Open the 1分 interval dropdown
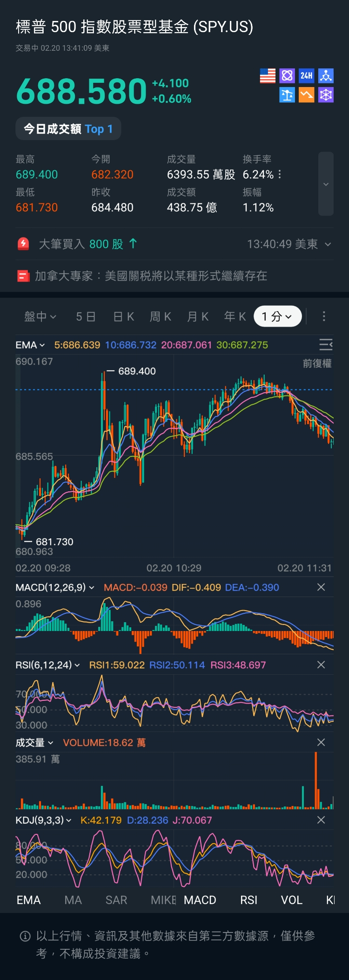Viewport: 349px width, 980px height. click(277, 316)
